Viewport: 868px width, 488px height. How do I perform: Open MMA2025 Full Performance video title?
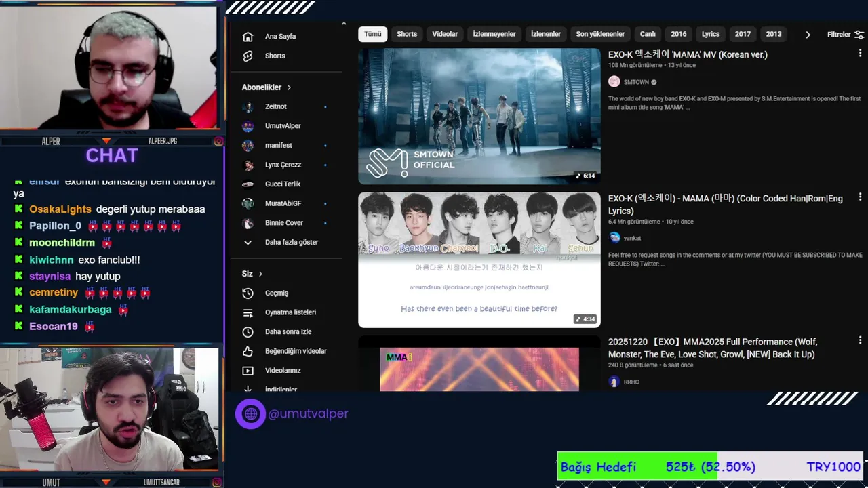[x=713, y=348]
